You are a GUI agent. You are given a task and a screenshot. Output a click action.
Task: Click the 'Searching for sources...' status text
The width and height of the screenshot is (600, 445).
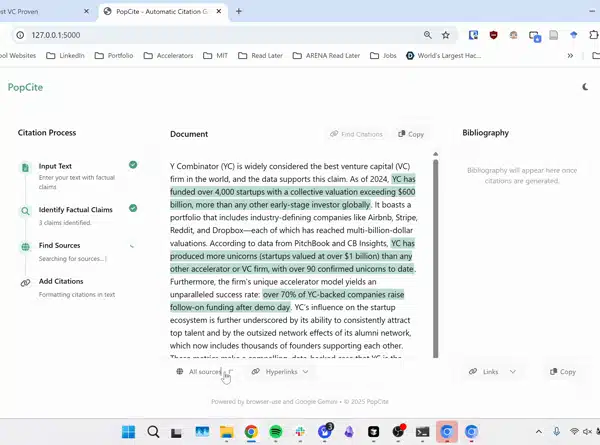coord(72,259)
